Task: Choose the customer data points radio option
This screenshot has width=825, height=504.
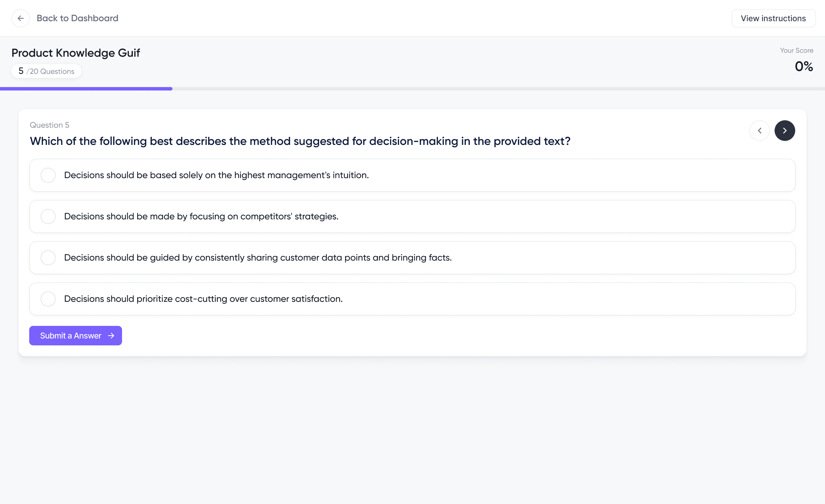Action: click(48, 258)
